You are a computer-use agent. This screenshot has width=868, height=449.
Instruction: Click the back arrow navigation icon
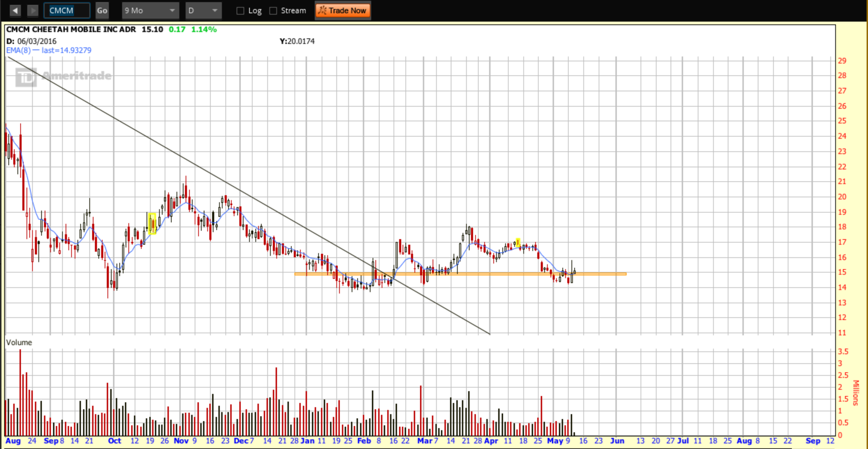(15, 10)
